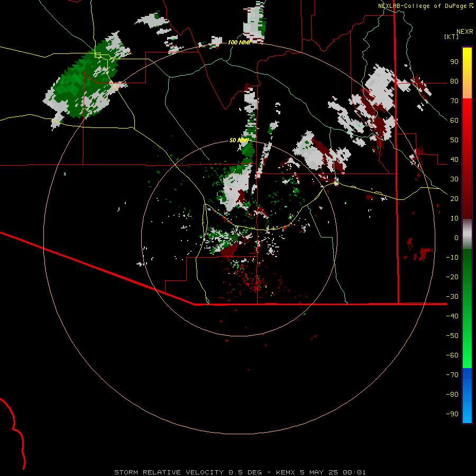
Task: Click the 60 value on velocity scale
Action: [x=454, y=121]
